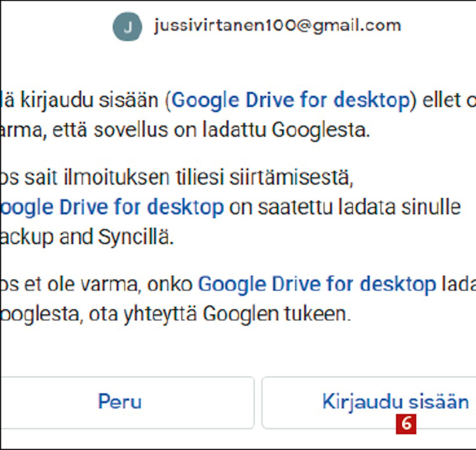Select the jussivirtanen100@gmail.com account address

277,25
